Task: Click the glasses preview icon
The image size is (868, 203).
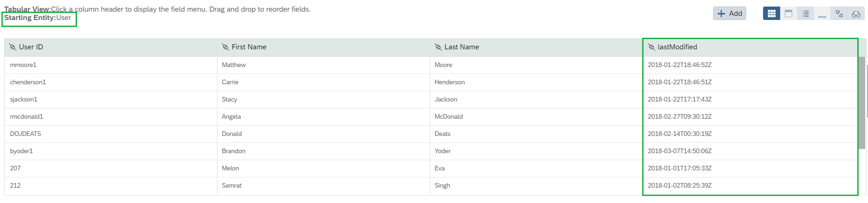Action: pyautogui.click(x=856, y=14)
